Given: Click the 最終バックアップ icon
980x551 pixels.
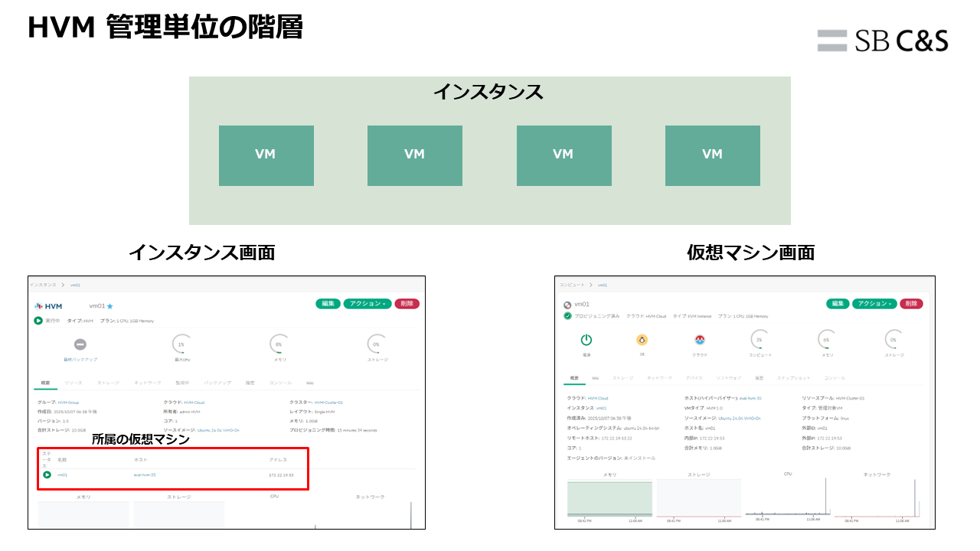Looking at the screenshot, I should [x=80, y=344].
